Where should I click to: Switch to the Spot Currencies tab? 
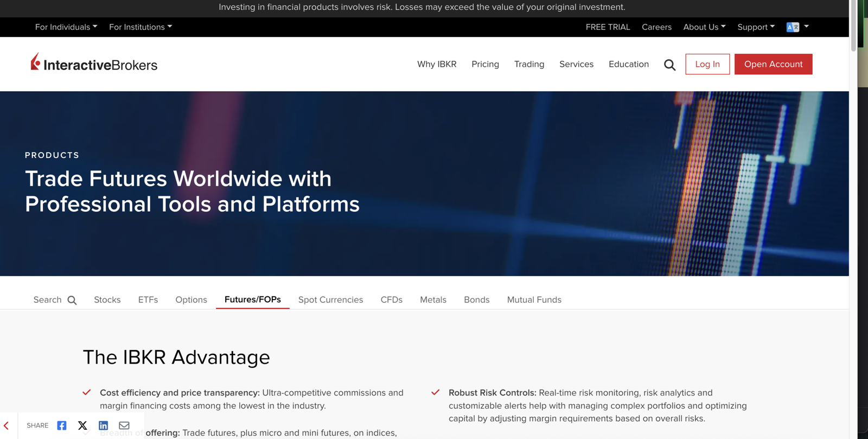tap(330, 300)
